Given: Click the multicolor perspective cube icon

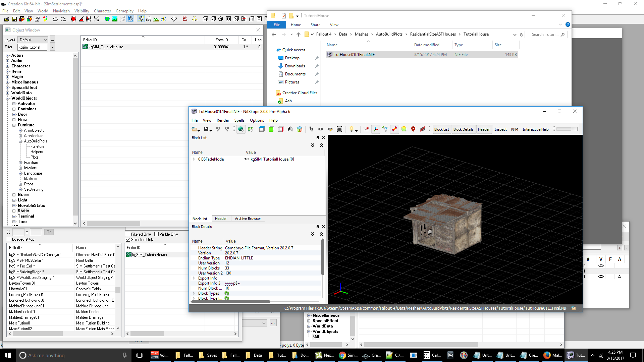Looking at the screenshot, I should pos(300,129).
